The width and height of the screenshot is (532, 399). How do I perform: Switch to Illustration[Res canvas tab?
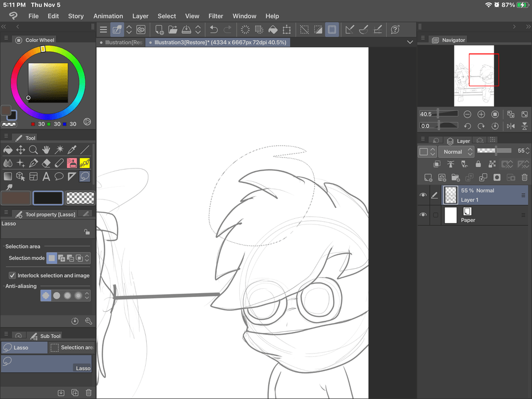tap(121, 43)
